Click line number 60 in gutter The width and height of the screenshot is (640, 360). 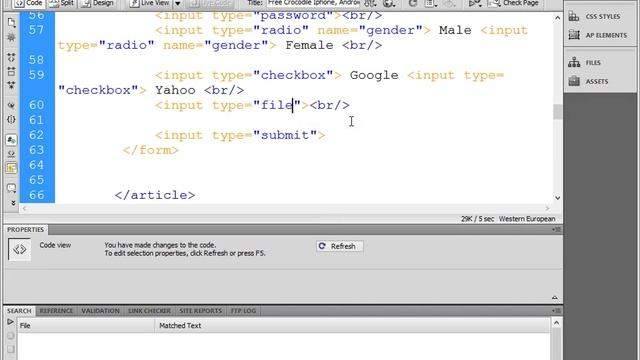coord(36,105)
